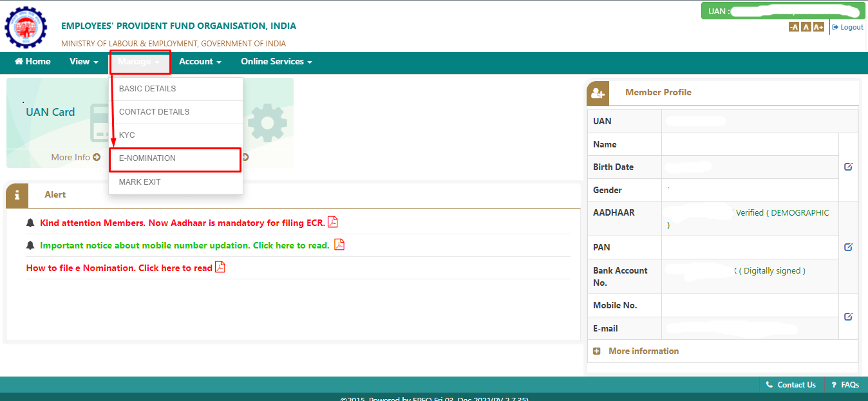This screenshot has width=868, height=401.
Task: Click the edit pencil next to Birth Date
Action: (848, 166)
